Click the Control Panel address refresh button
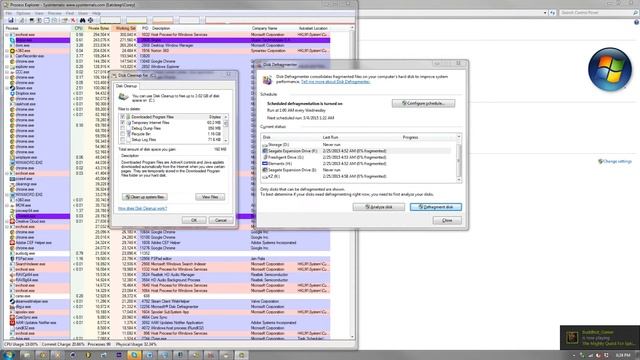 pyautogui.click(x=552, y=13)
